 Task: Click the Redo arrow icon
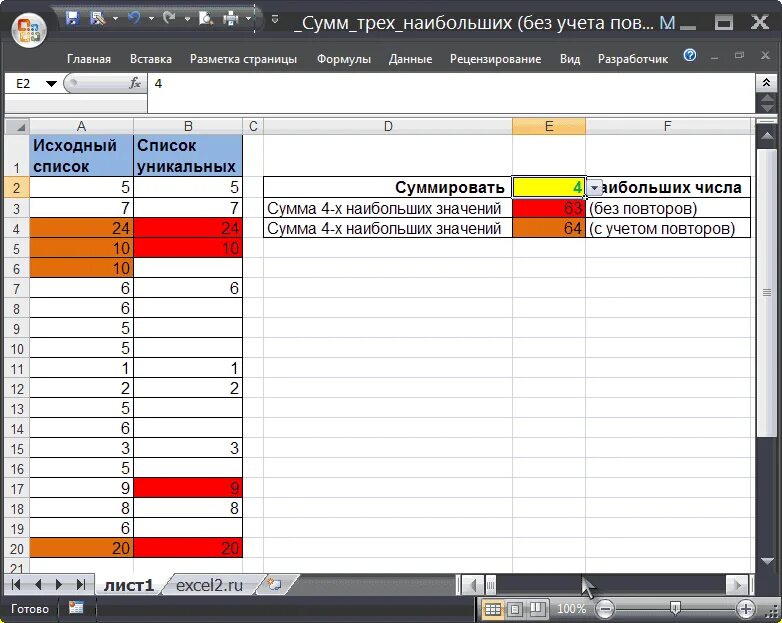tap(170, 18)
